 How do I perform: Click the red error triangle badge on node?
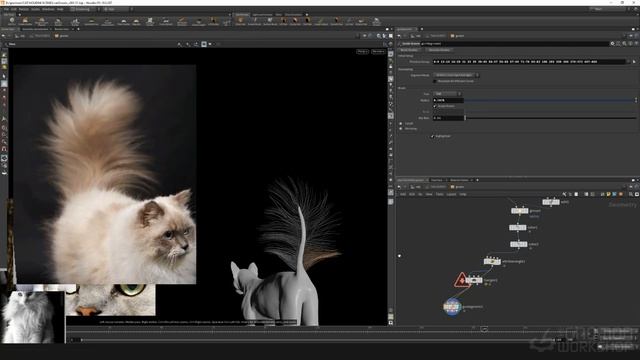[461, 281]
